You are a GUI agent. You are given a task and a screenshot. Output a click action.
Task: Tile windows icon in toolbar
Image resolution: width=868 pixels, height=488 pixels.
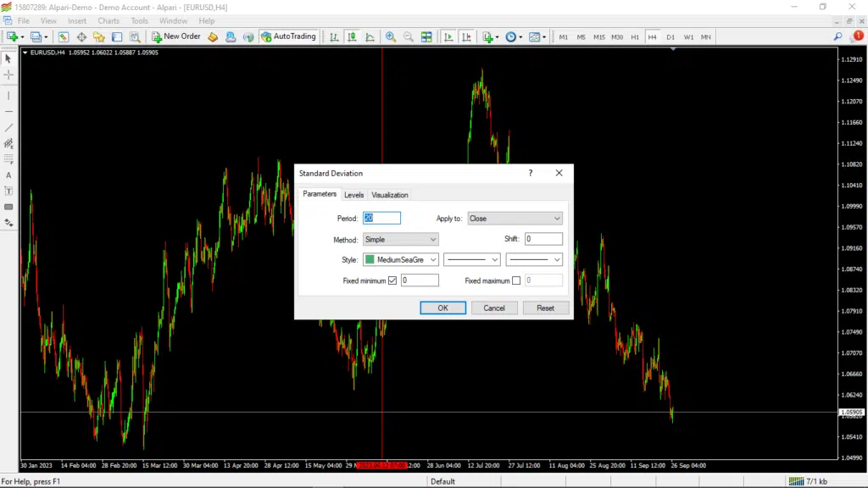tap(426, 37)
